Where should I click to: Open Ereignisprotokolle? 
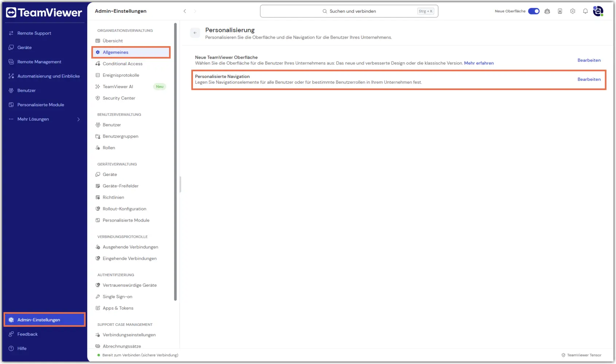click(131, 75)
